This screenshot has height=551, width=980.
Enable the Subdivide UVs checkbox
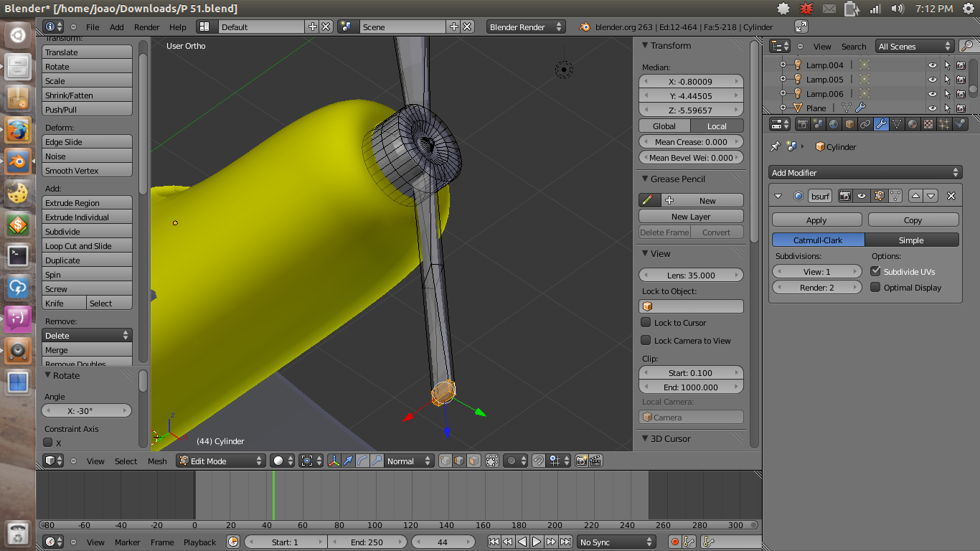876,271
